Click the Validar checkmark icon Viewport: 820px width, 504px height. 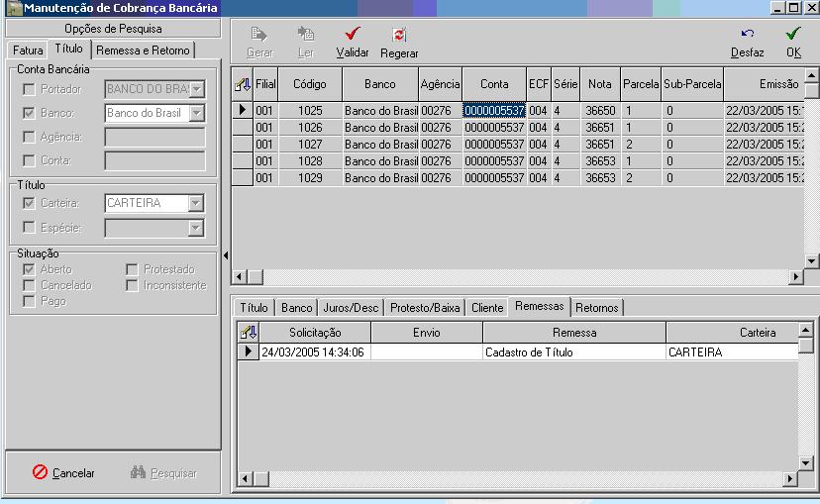pyautogui.click(x=353, y=34)
